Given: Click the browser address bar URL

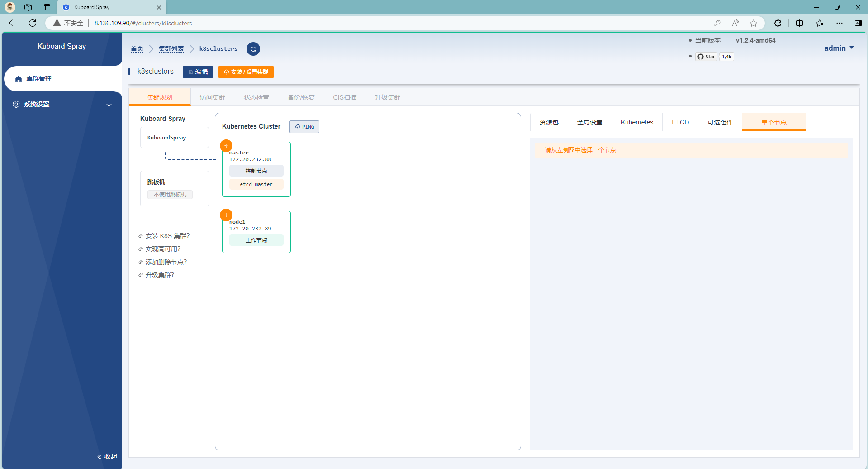Looking at the screenshot, I should pyautogui.click(x=143, y=23).
